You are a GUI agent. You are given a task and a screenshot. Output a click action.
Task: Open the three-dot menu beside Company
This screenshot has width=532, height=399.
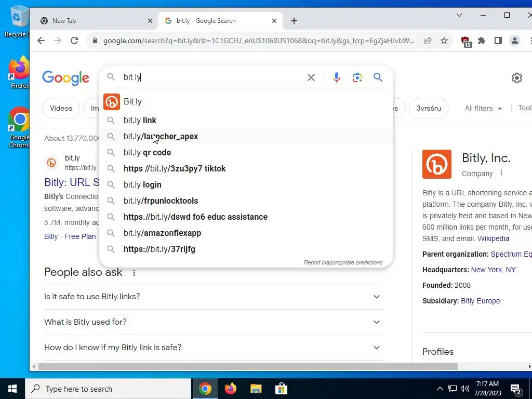coord(501,173)
